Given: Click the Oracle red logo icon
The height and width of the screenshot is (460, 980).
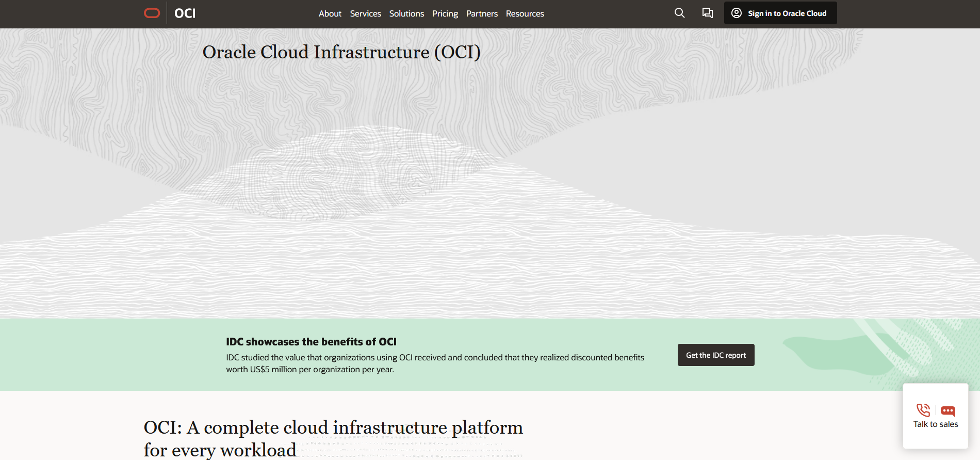Looking at the screenshot, I should coord(152,13).
